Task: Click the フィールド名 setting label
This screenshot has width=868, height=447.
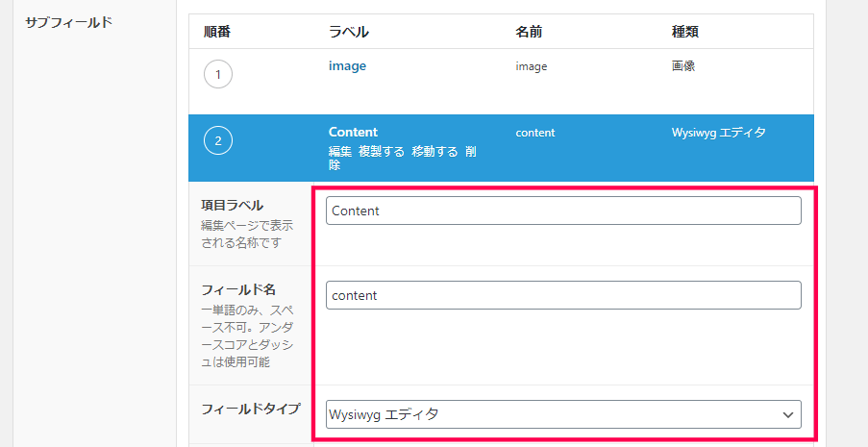Action: click(x=238, y=289)
